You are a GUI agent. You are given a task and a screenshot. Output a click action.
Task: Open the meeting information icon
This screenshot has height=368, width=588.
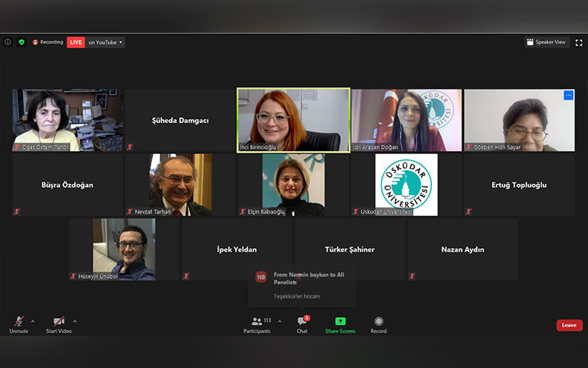pyautogui.click(x=8, y=42)
